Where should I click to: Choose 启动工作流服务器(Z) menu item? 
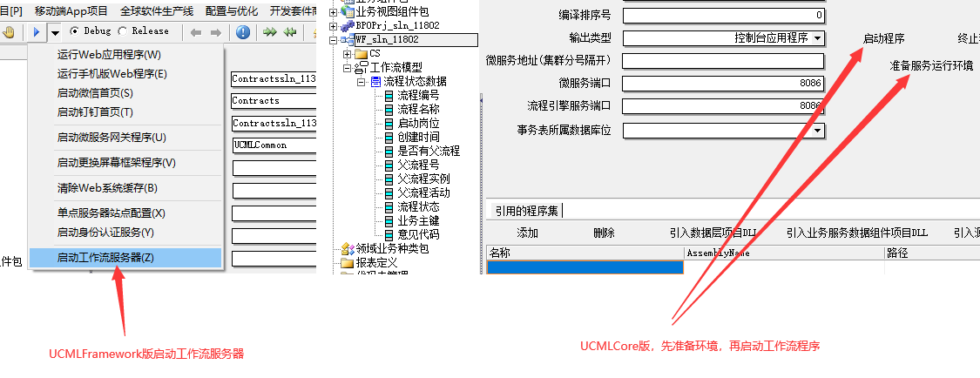[x=125, y=258]
